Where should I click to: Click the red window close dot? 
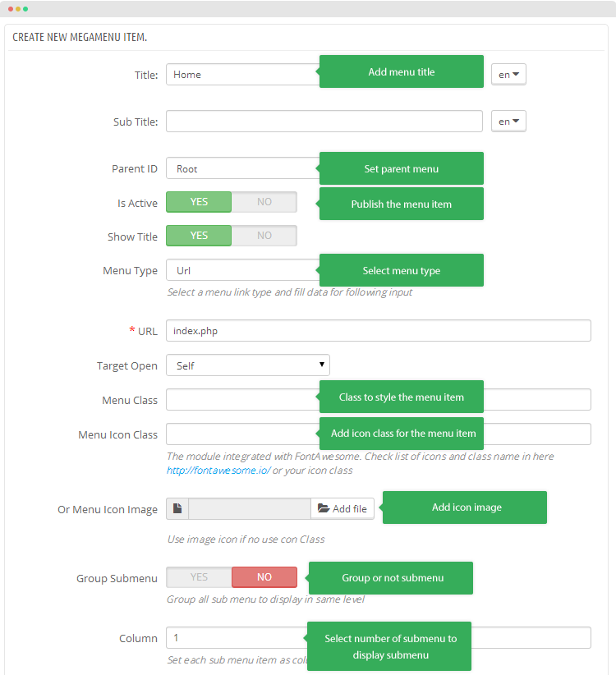click(x=11, y=9)
